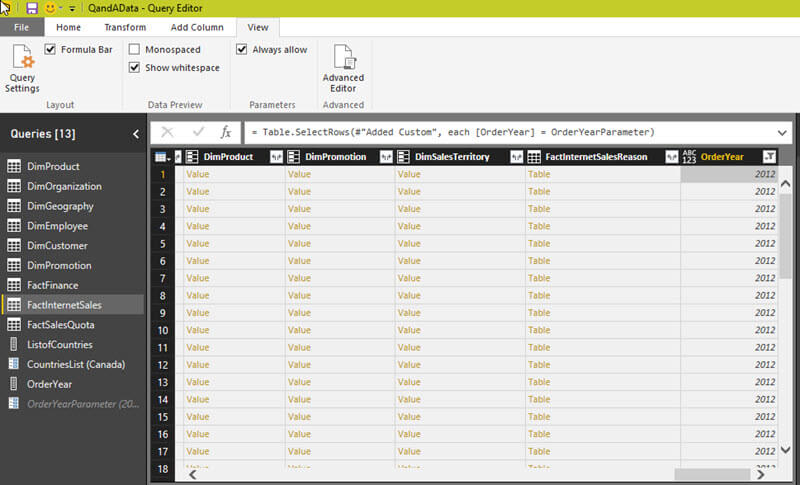Select the View tab

pos(258,28)
